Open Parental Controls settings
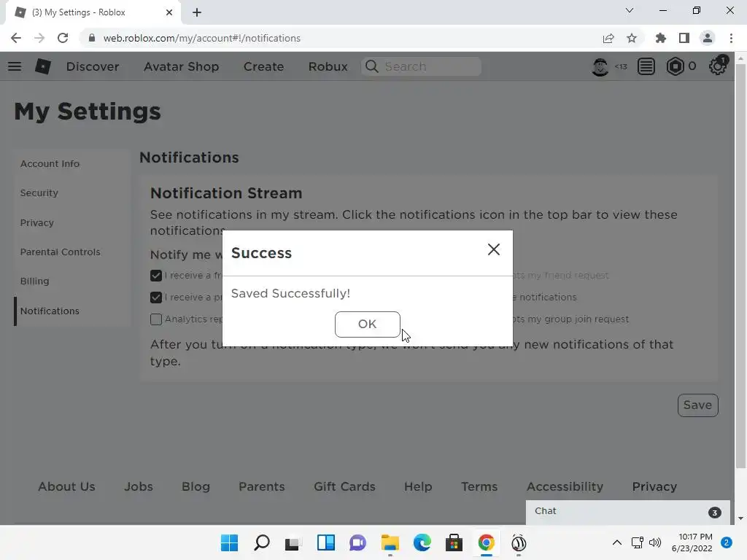Viewport: 747px width, 560px height. point(60,252)
